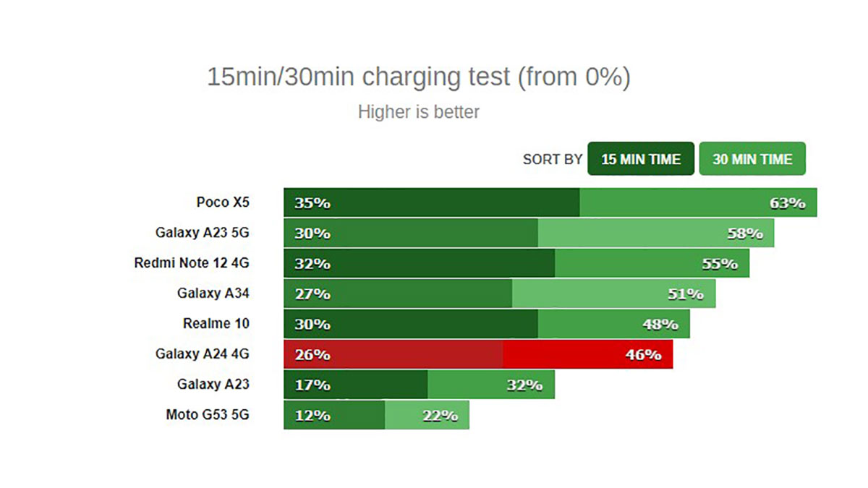
Task: Select the Realme 10 label
Action: 216,324
